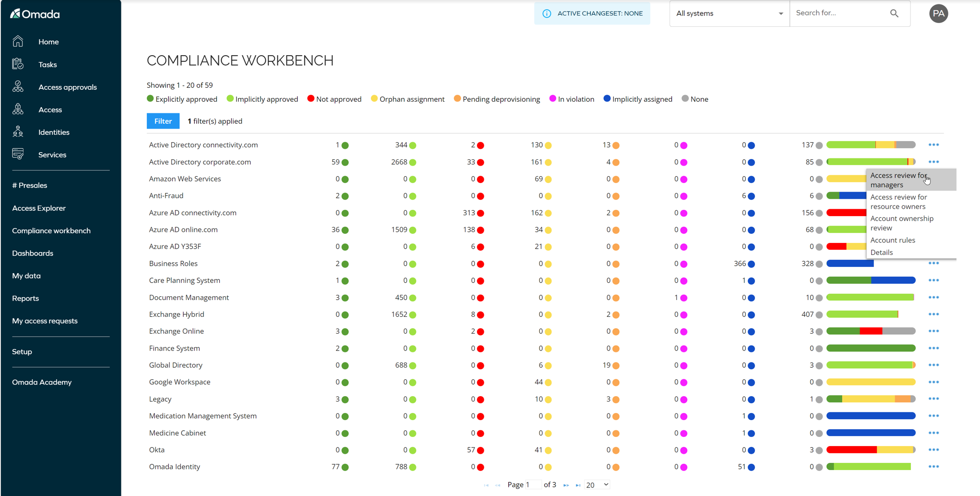
Task: Open actions menu for Exchange Hybrid
Action: point(933,314)
